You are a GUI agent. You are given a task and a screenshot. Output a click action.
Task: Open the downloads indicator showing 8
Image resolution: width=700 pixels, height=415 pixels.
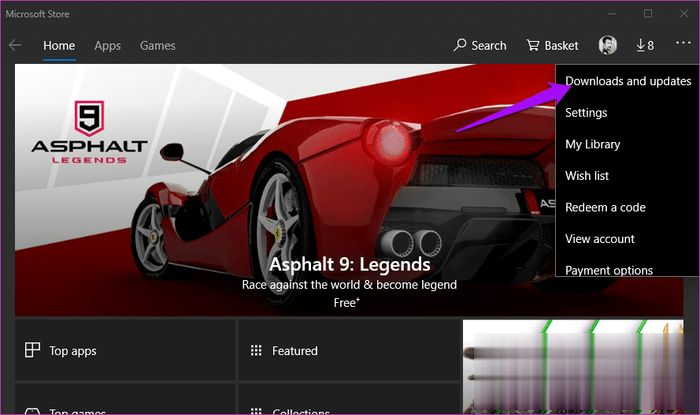tap(645, 46)
